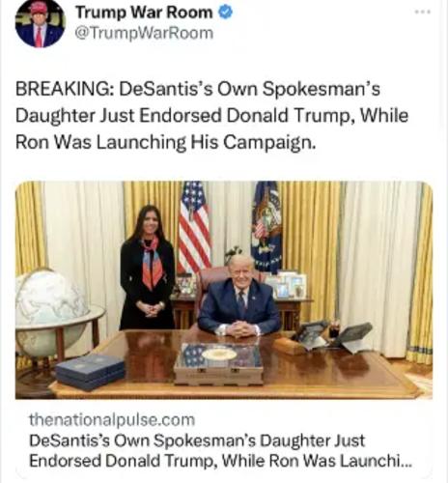Viewport: 448px width, 483px height.
Task: Click the BREAKING tweet text body
Action: coord(211,115)
